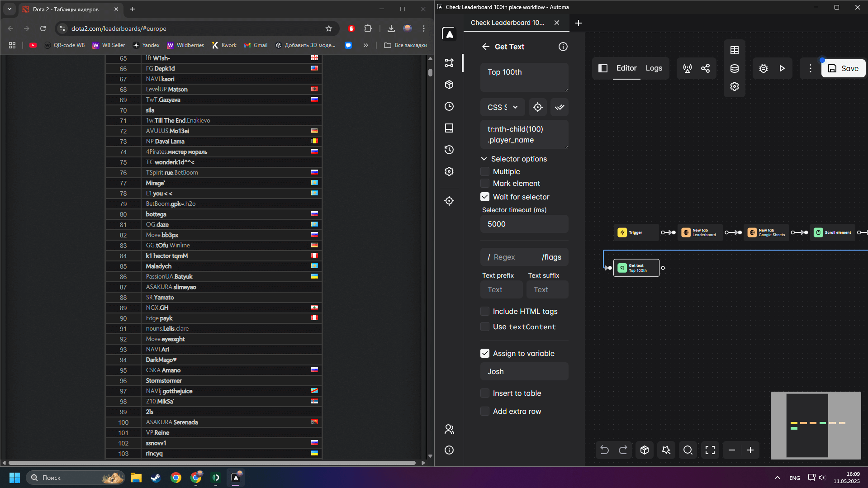Image resolution: width=868 pixels, height=488 pixels.
Task: Open workflow settings gear under database icon
Action: click(735, 86)
